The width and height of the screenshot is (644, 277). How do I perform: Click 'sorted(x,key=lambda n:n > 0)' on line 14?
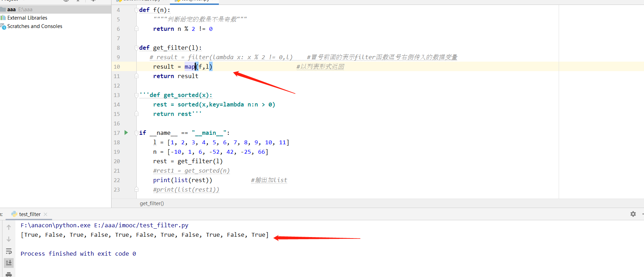(226, 104)
